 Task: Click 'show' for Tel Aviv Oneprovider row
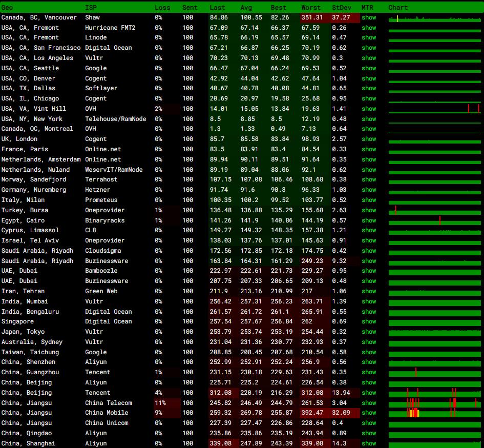click(369, 240)
